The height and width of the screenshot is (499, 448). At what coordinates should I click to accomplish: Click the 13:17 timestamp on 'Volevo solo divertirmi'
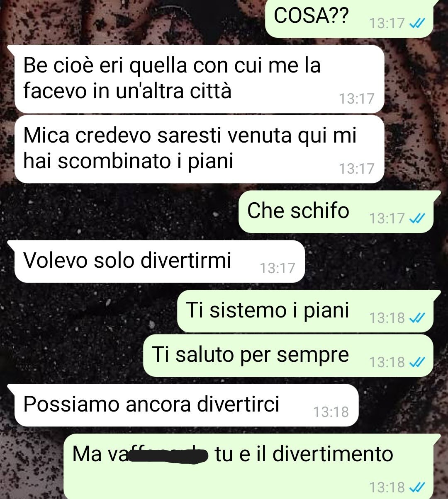(278, 268)
